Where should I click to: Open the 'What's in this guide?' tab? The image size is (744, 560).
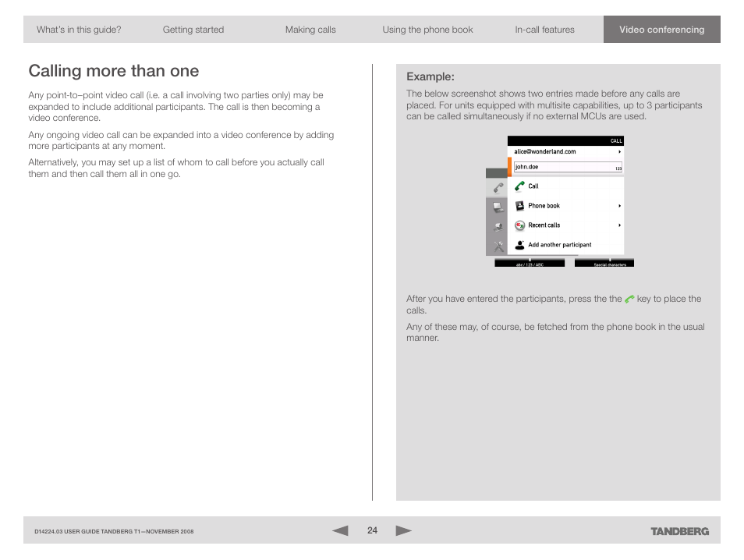tap(79, 30)
